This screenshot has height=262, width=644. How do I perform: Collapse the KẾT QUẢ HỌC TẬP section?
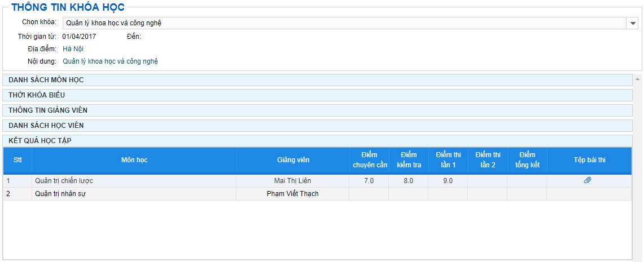[x=317, y=141]
